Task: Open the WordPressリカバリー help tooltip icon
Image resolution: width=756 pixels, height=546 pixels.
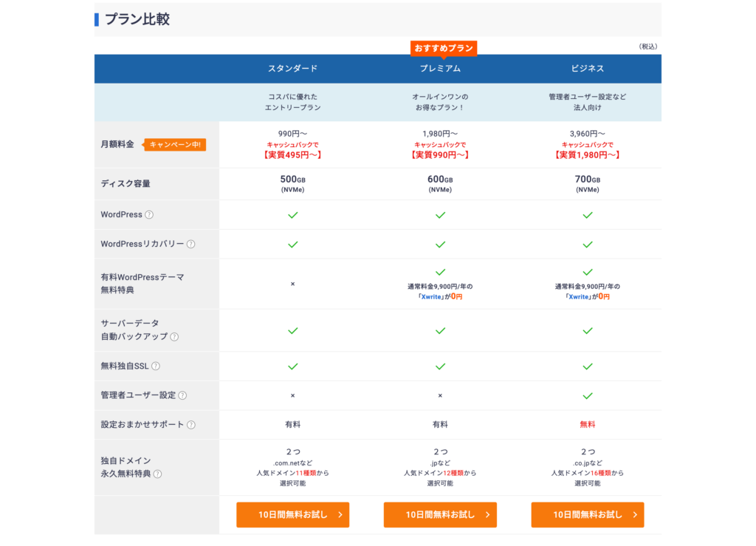Action: tap(190, 245)
